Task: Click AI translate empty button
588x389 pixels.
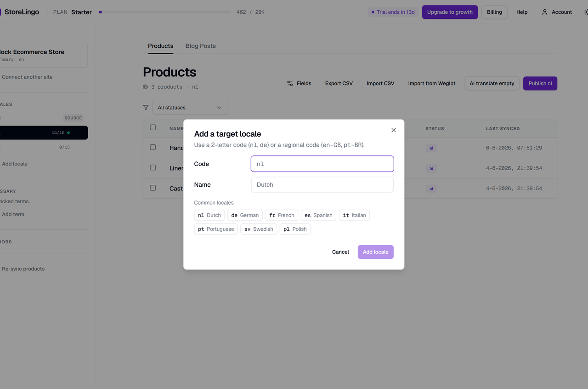Action: click(x=492, y=83)
